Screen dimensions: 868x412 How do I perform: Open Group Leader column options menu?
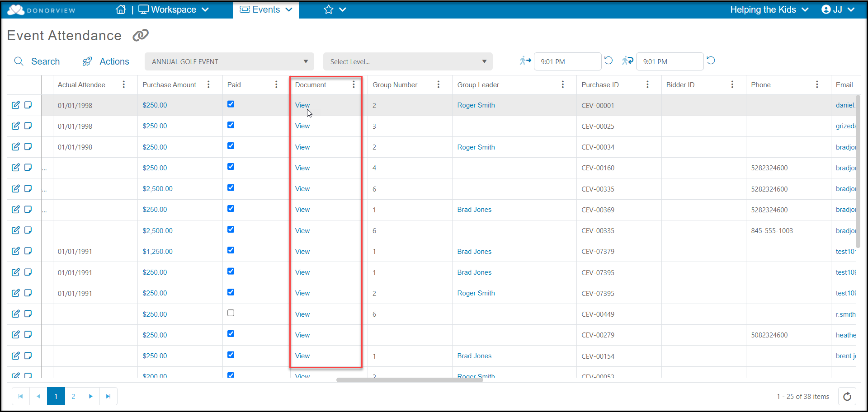(562, 84)
